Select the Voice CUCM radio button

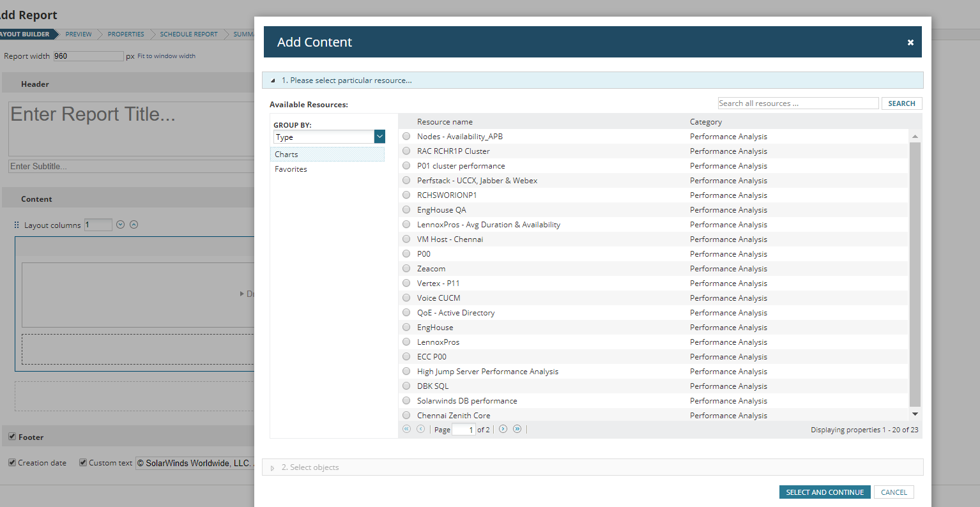[x=406, y=298]
